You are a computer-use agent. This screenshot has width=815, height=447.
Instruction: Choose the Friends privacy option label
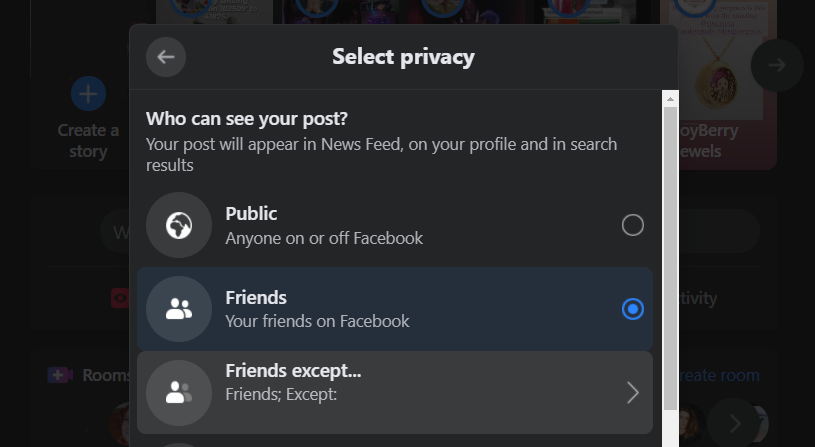pos(256,298)
